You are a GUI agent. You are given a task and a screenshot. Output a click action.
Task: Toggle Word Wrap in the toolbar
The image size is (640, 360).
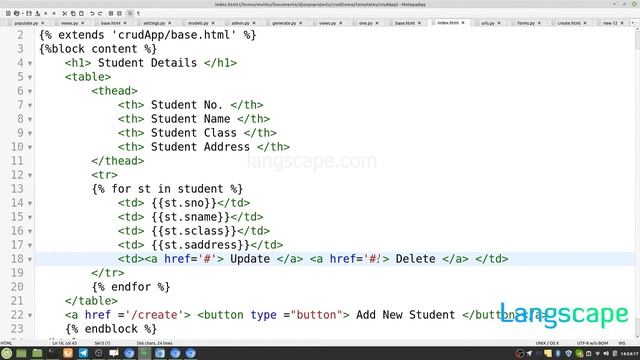[130, 13]
